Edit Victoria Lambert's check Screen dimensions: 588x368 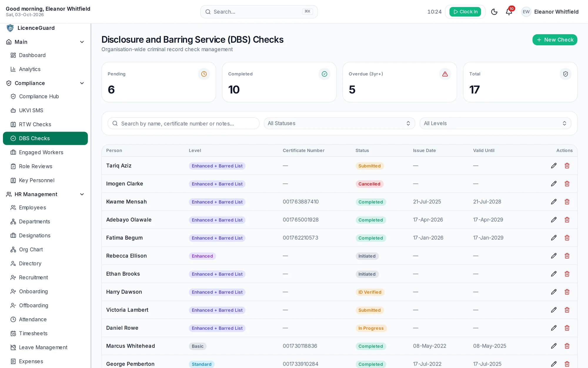click(554, 310)
